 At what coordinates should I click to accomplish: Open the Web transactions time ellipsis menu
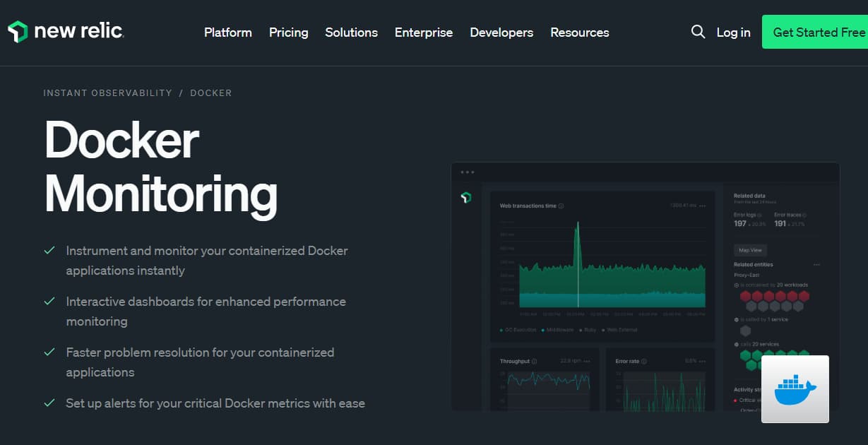[703, 207]
